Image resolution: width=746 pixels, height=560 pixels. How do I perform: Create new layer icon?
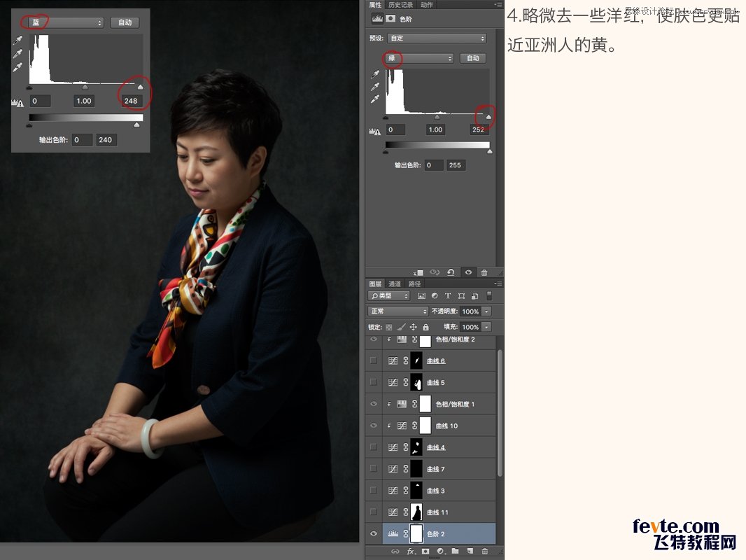(x=470, y=551)
